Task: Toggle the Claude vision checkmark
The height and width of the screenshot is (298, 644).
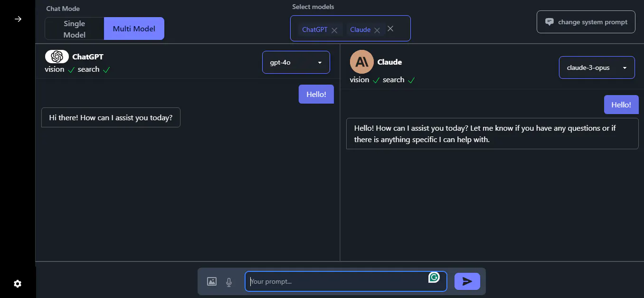Action: tap(376, 80)
